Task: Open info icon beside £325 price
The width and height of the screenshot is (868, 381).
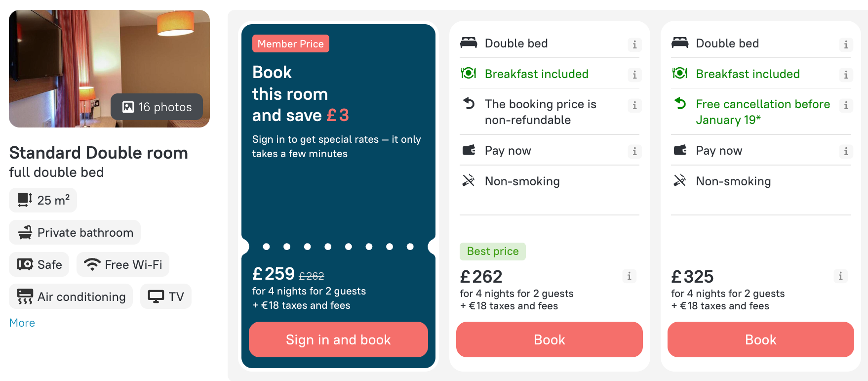Action: [x=840, y=276]
